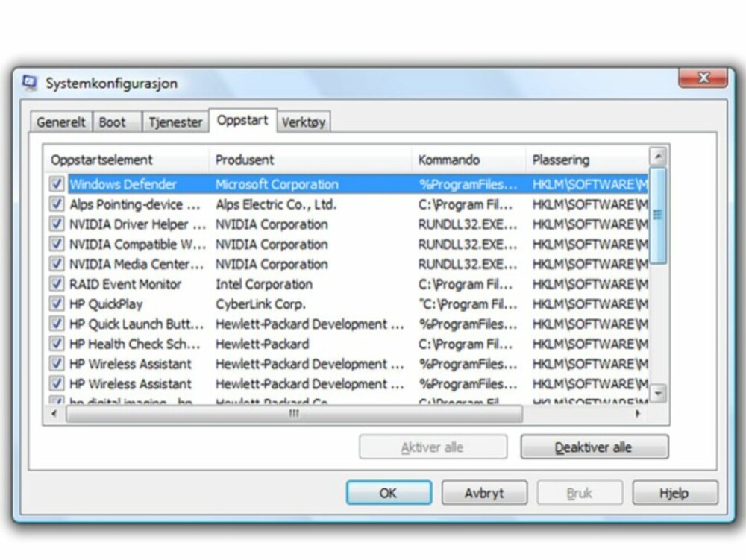Toggle the NVIDIA Compatible W... checkbox
This screenshot has height=560, width=746.
point(57,244)
